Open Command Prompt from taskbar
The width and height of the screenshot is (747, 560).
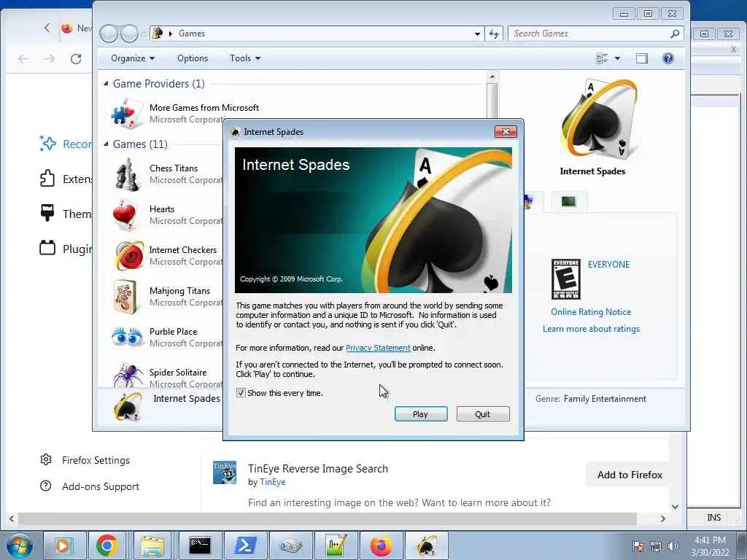[x=200, y=545]
